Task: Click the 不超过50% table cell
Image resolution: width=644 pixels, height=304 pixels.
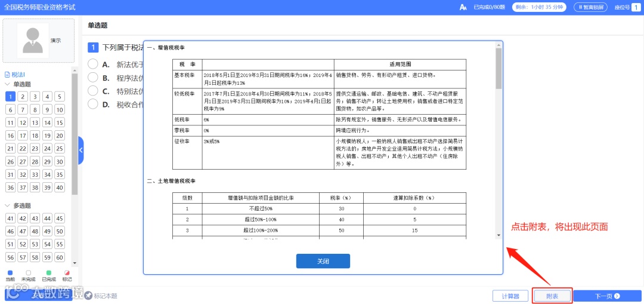Action: [261, 208]
